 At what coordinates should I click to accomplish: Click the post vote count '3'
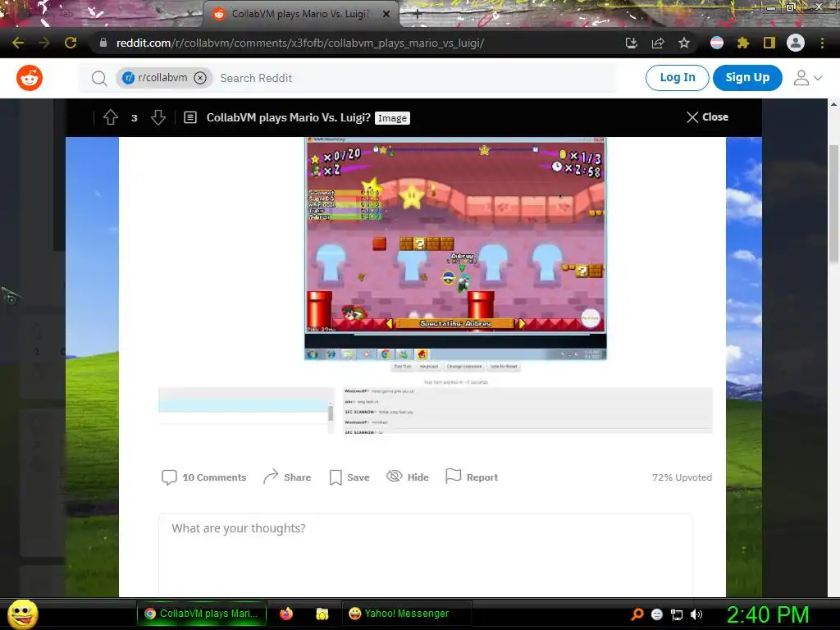click(135, 118)
